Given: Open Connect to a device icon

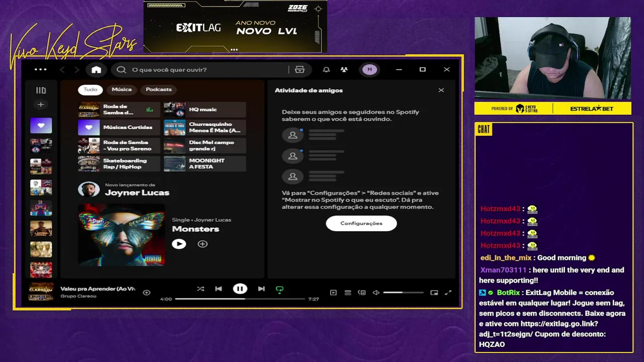Looking at the screenshot, I should tap(362, 293).
